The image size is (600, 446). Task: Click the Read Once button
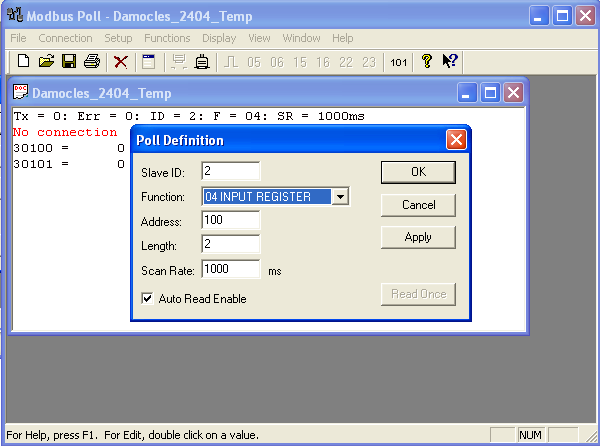click(418, 294)
